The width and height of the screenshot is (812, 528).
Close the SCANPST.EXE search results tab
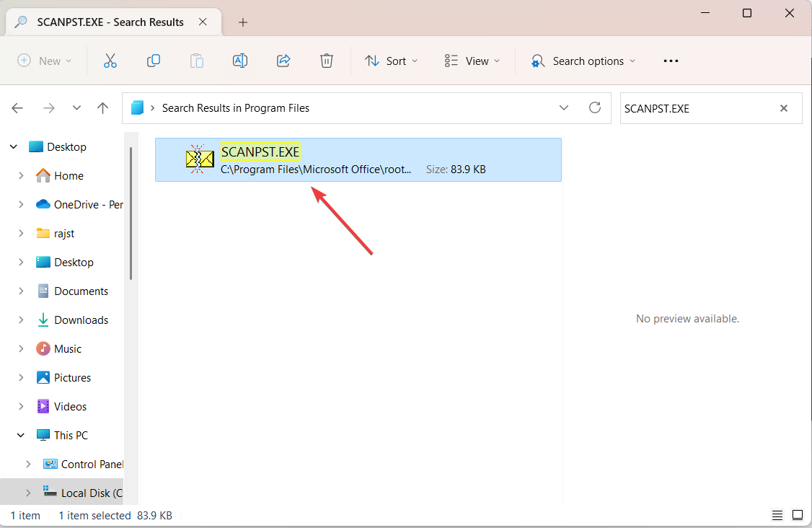[203, 22]
